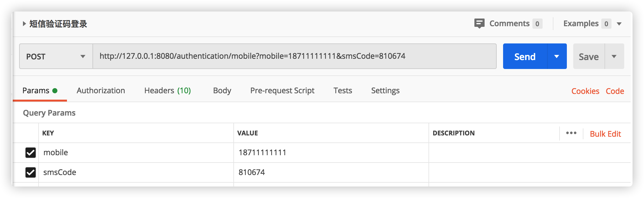This screenshot has width=644, height=198.
Task: Expand the 短信验证码登录 request title arrow
Action: (x=24, y=24)
